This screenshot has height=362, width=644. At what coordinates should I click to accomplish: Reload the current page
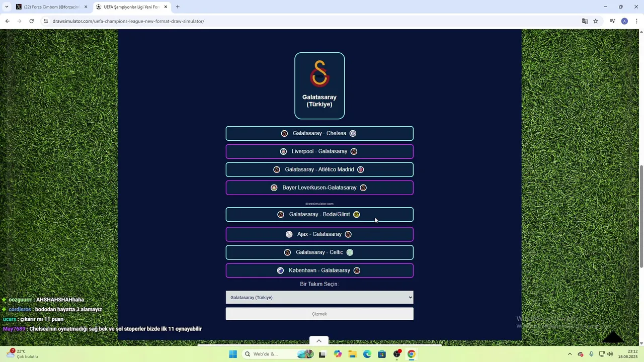tap(31, 21)
